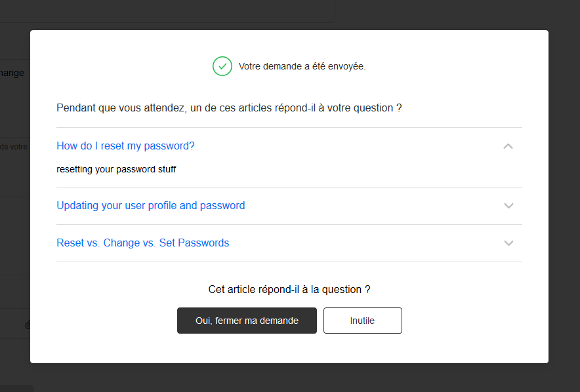The width and height of the screenshot is (580, 392).
Task: Click the green success checkmark icon
Action: (222, 66)
